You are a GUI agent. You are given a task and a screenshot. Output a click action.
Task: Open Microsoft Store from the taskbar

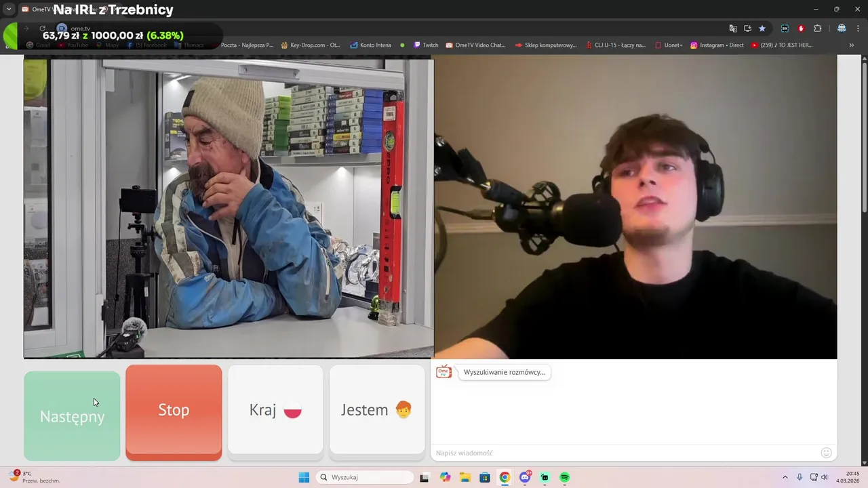point(485,477)
